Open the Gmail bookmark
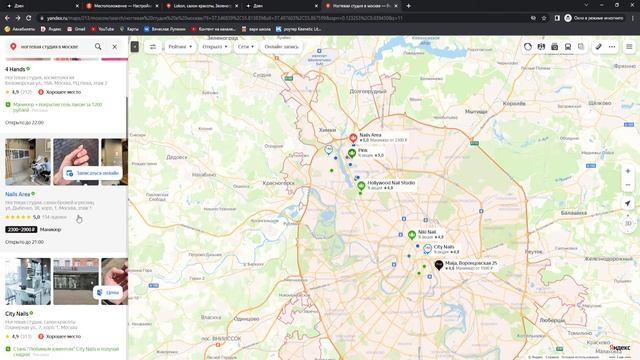640x360 pixels. pyautogui.click(x=76, y=29)
